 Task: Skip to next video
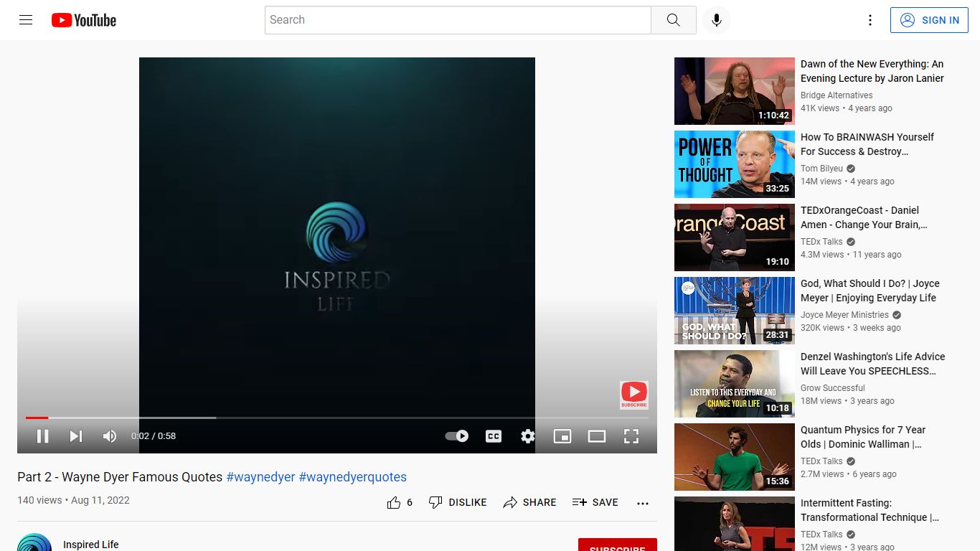coord(75,436)
